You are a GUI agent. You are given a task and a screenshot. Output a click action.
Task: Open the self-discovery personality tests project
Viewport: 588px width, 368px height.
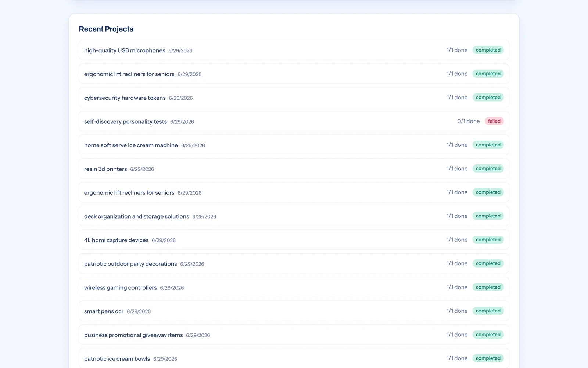click(294, 121)
